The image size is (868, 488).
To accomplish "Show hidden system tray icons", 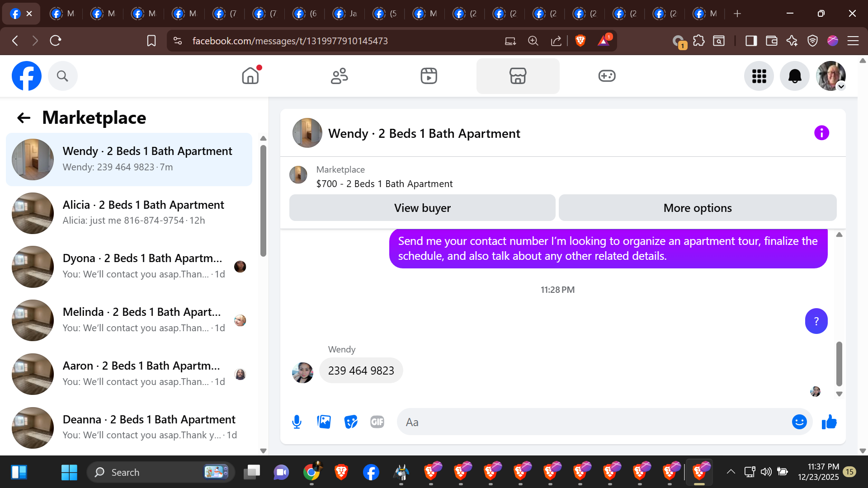I will coord(731,472).
